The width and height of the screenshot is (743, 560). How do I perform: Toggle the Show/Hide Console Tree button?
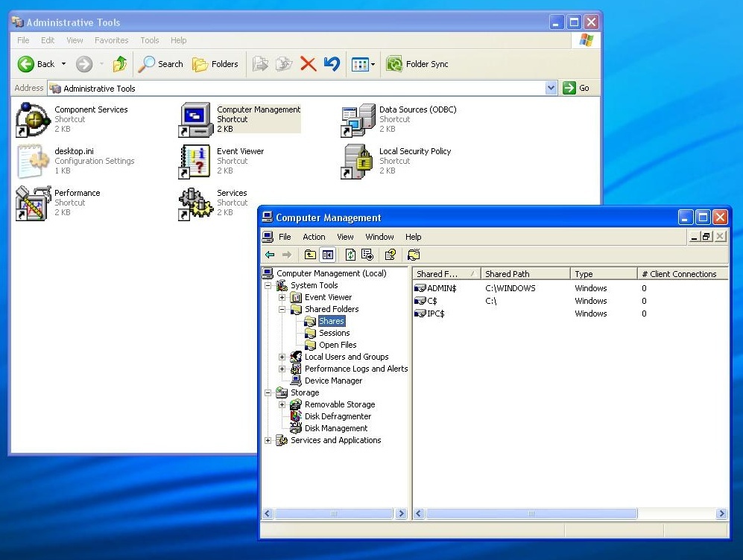(327, 255)
